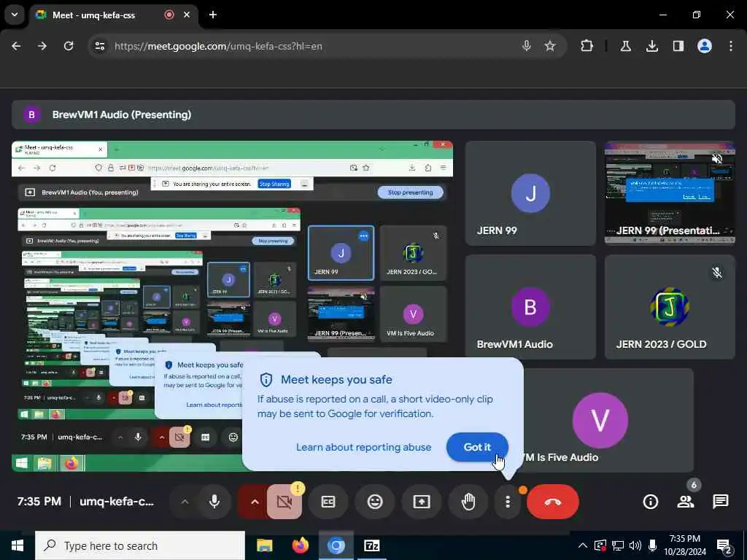Select the BrewVM1 Audio participant tile
The width and height of the screenshot is (747, 560).
(x=530, y=307)
